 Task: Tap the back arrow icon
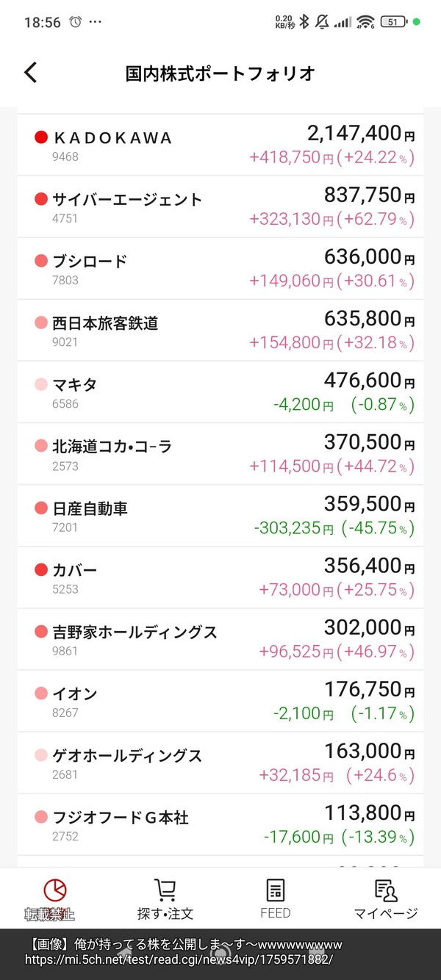click(30, 73)
